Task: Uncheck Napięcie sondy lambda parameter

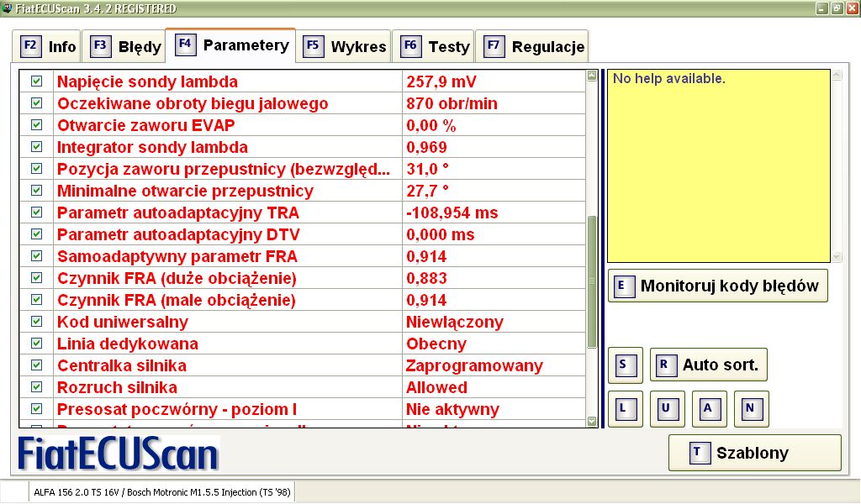Action: [36, 81]
